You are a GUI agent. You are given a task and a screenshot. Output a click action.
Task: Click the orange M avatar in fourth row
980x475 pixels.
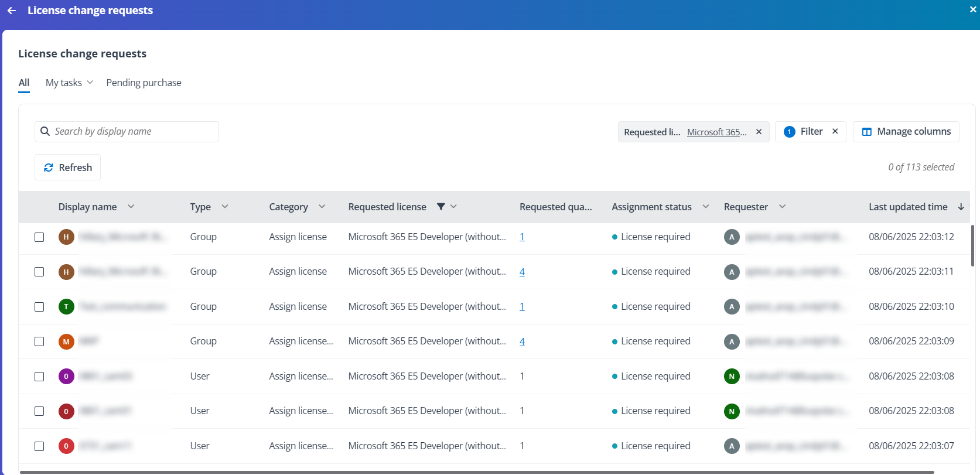tap(66, 341)
